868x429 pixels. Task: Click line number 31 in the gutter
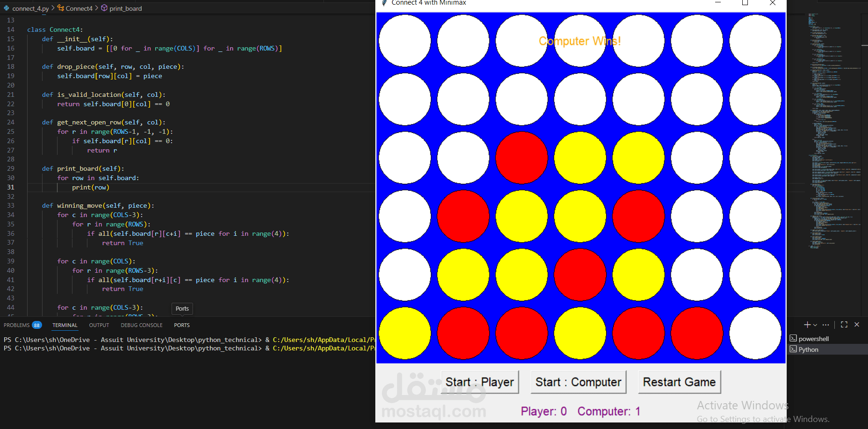click(11, 187)
